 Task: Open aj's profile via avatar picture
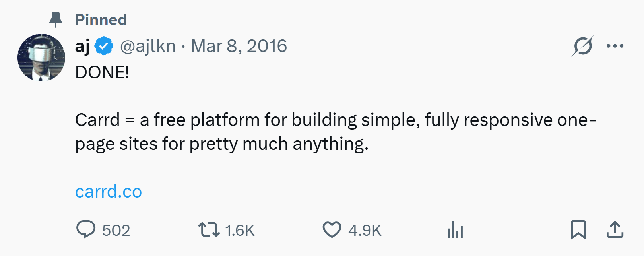(x=41, y=57)
